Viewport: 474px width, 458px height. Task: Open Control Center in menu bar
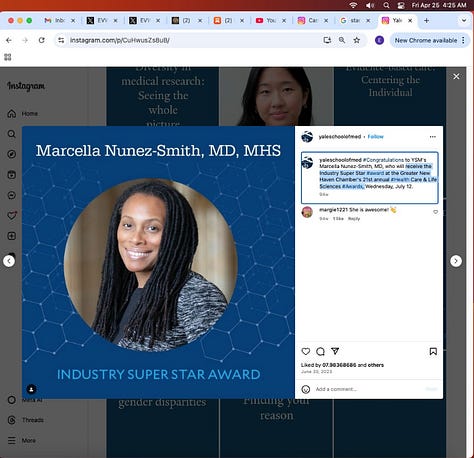click(x=401, y=5)
